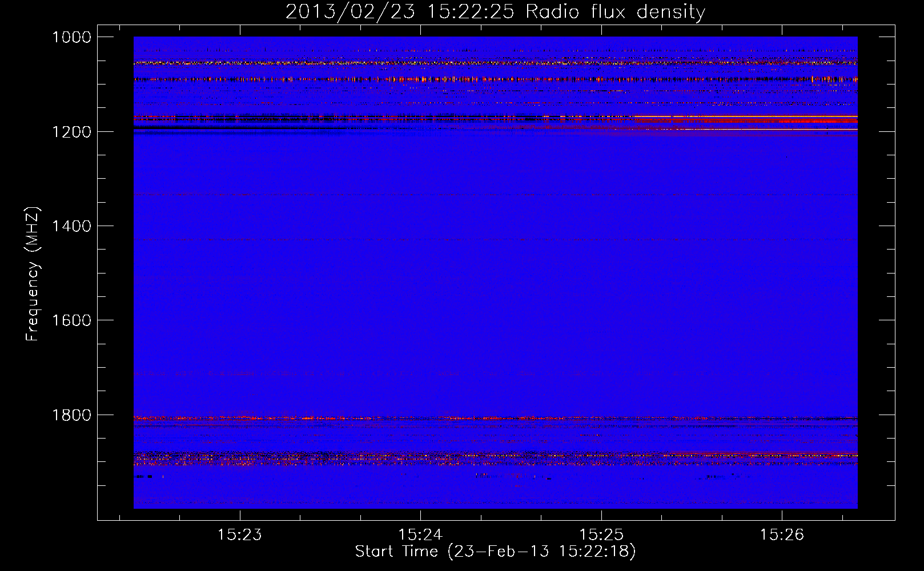The height and width of the screenshot is (571, 924).
Task: Click the plot title "2013/02/23 15:22:25 Radio flux density"
Action: (x=495, y=12)
